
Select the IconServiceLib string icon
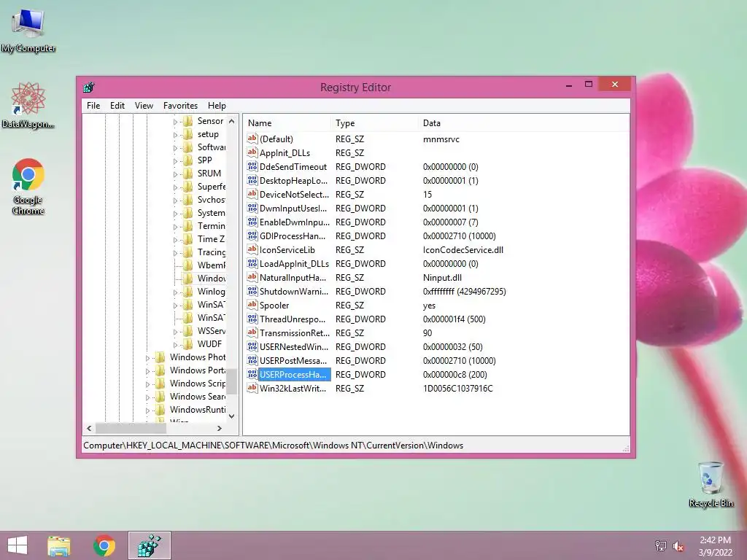[252, 249]
